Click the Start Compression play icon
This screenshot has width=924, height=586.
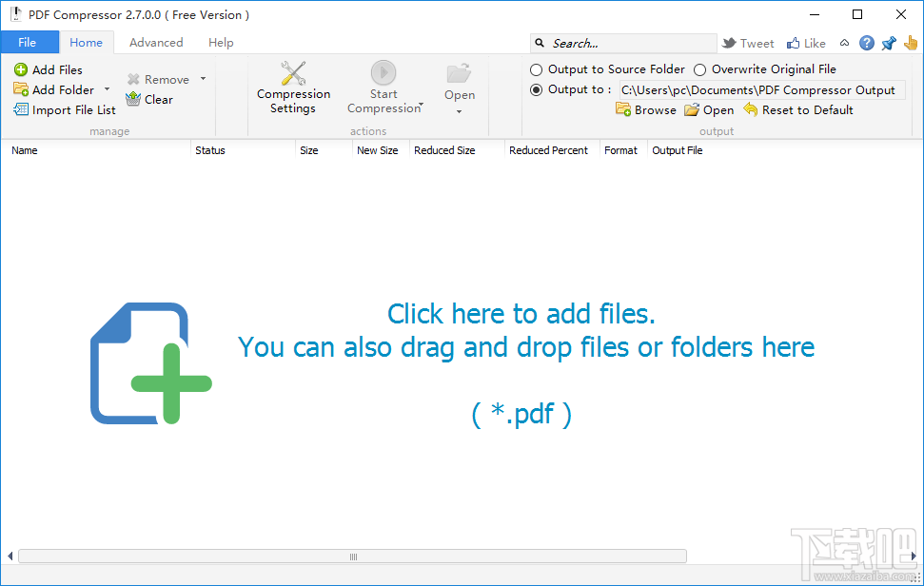pos(383,73)
